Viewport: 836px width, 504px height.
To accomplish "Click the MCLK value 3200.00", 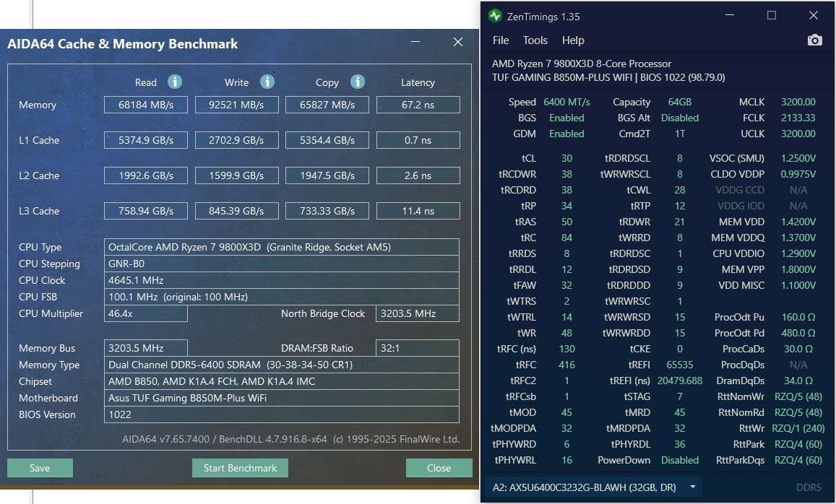I will (798, 102).
